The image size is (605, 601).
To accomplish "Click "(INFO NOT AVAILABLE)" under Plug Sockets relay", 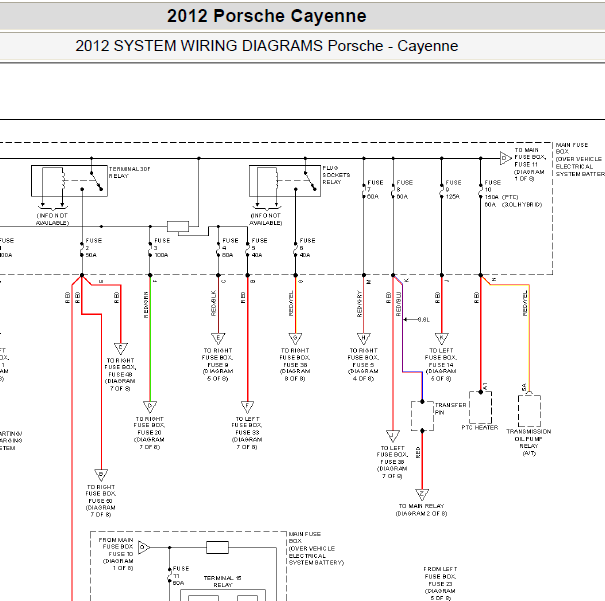I will point(265,219).
